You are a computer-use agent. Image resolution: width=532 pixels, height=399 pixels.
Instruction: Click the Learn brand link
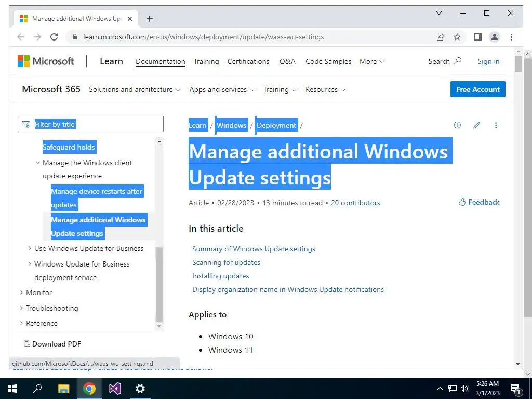[x=111, y=61]
